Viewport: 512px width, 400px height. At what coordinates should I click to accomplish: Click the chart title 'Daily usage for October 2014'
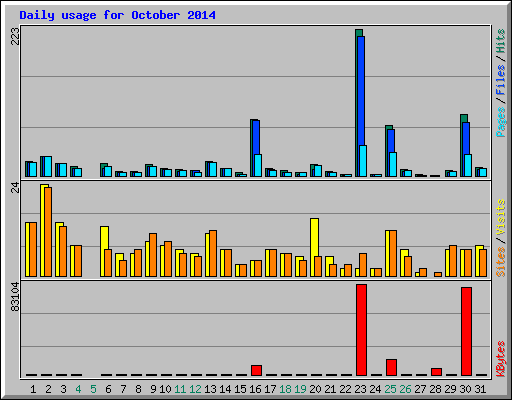117,15
